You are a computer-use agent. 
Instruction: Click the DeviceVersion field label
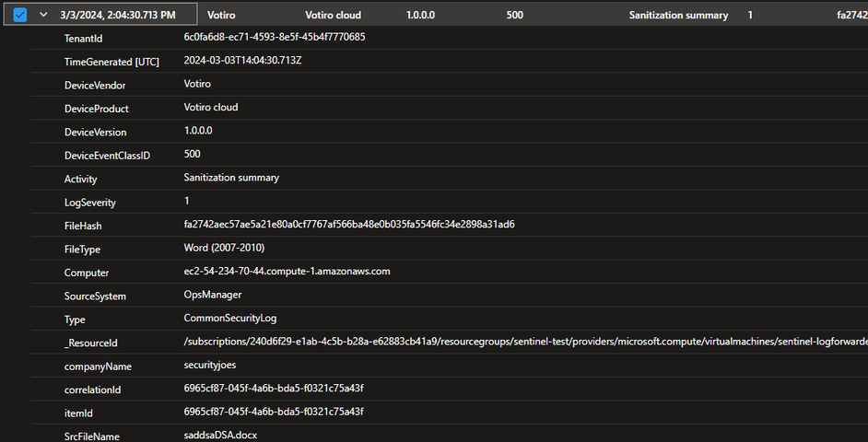(x=95, y=133)
